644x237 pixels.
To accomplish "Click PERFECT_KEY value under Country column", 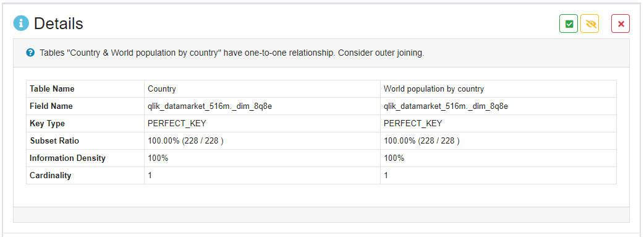I will point(177,123).
